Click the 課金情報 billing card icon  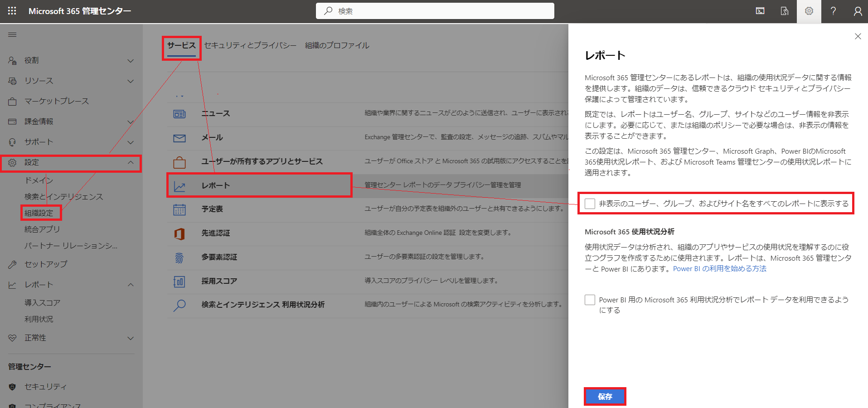point(12,121)
